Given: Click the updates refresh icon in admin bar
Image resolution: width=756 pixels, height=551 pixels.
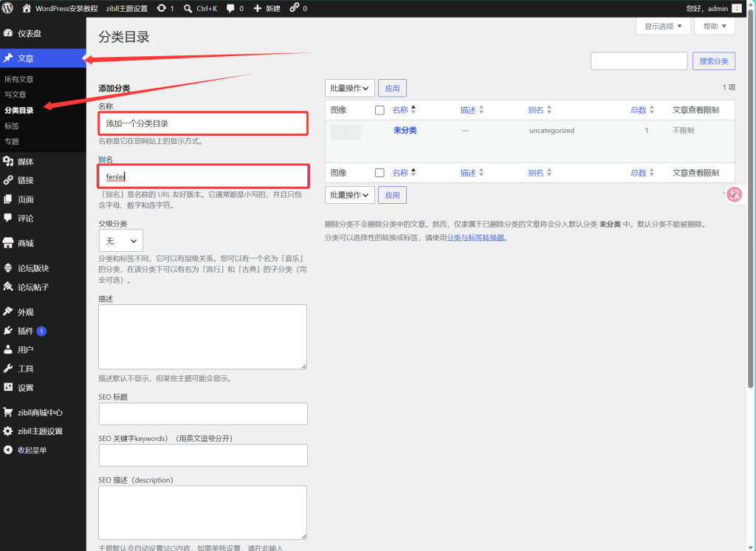Looking at the screenshot, I should pyautogui.click(x=162, y=8).
